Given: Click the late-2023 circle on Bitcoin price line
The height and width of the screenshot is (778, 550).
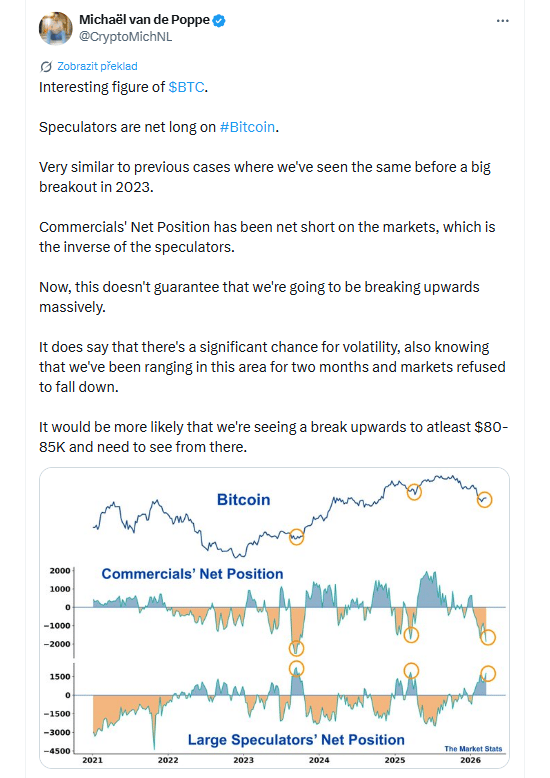Looking at the screenshot, I should [296, 537].
